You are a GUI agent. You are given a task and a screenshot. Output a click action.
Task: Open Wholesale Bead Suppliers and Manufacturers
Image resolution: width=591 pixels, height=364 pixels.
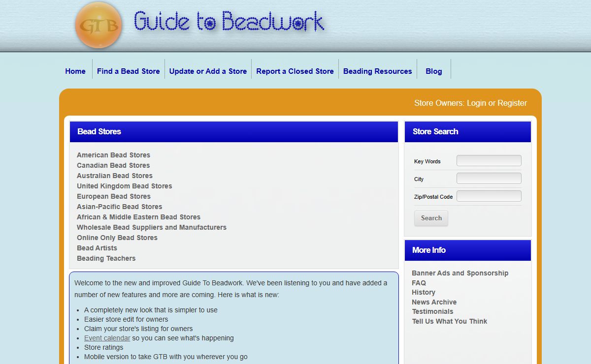point(152,227)
